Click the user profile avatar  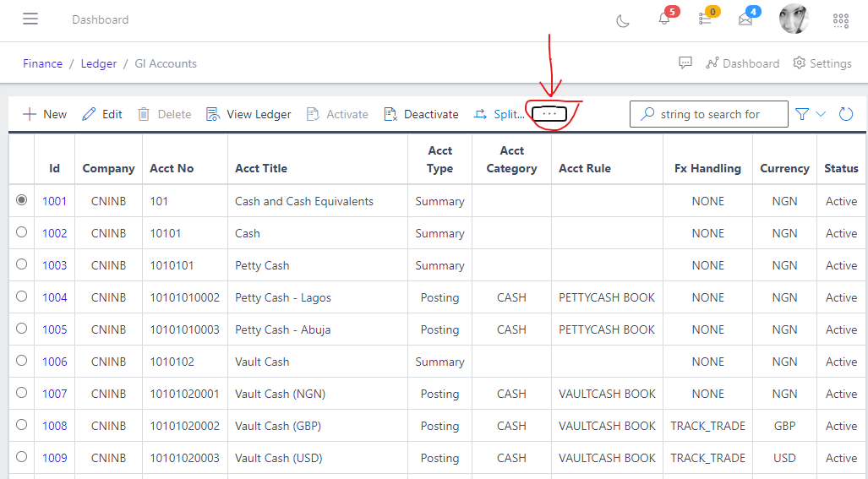(x=794, y=19)
